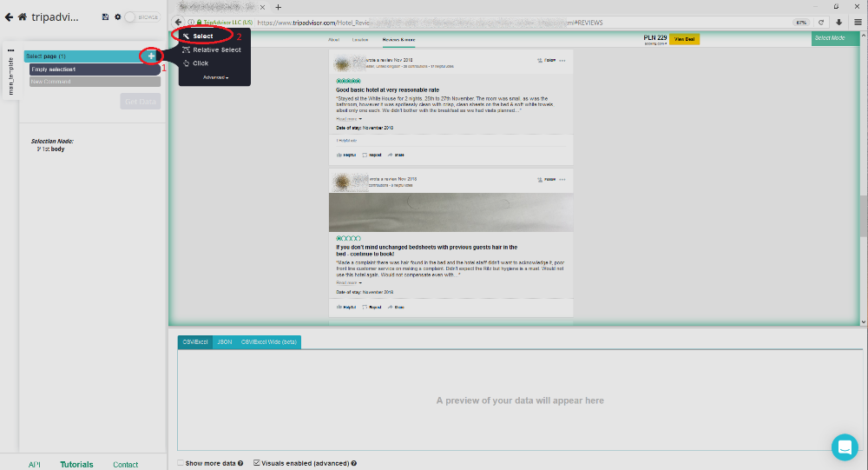868x470 pixels.
Task: Click Helpful on the second review
Action: (346, 307)
